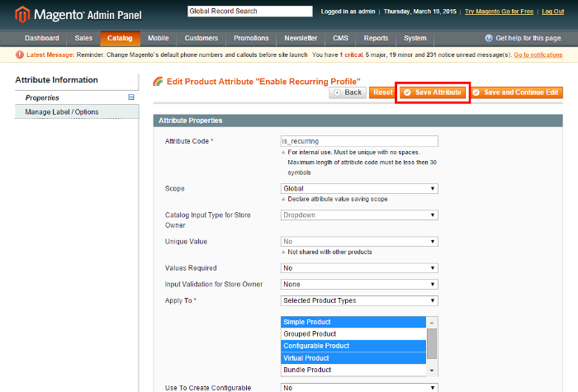This screenshot has width=578, height=392.
Task: Open Use To Create Configurable dropdown
Action: [x=359, y=388]
